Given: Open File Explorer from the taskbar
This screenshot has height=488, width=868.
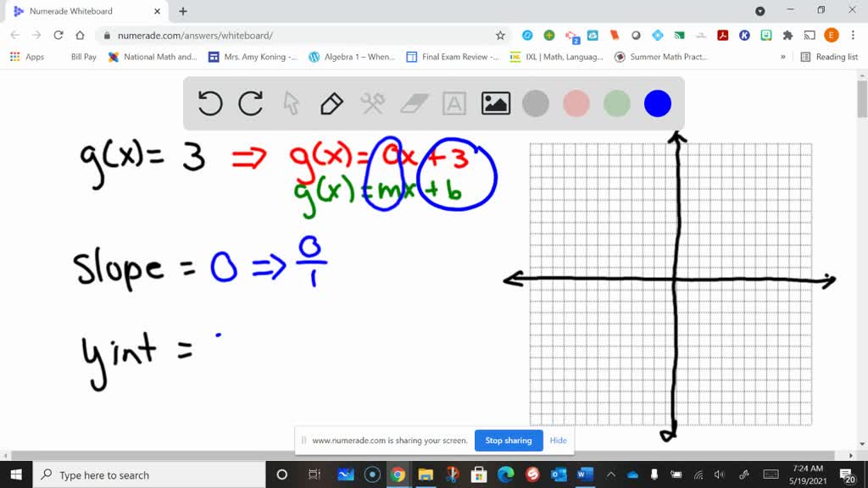Looking at the screenshot, I should coord(426,474).
